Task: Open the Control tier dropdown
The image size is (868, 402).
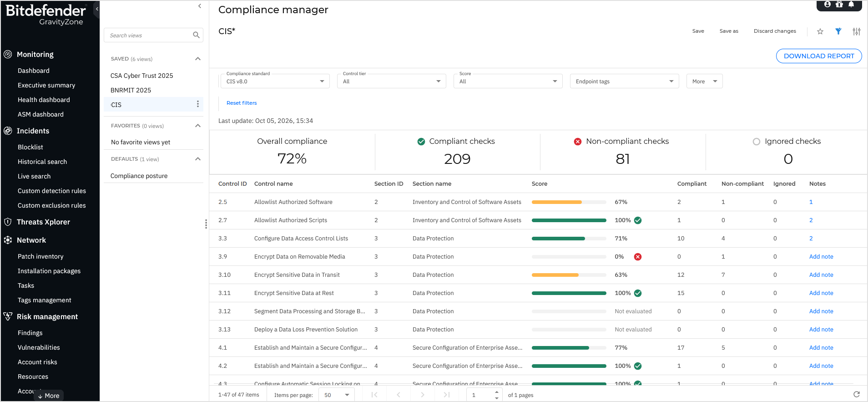Action: [x=391, y=81]
